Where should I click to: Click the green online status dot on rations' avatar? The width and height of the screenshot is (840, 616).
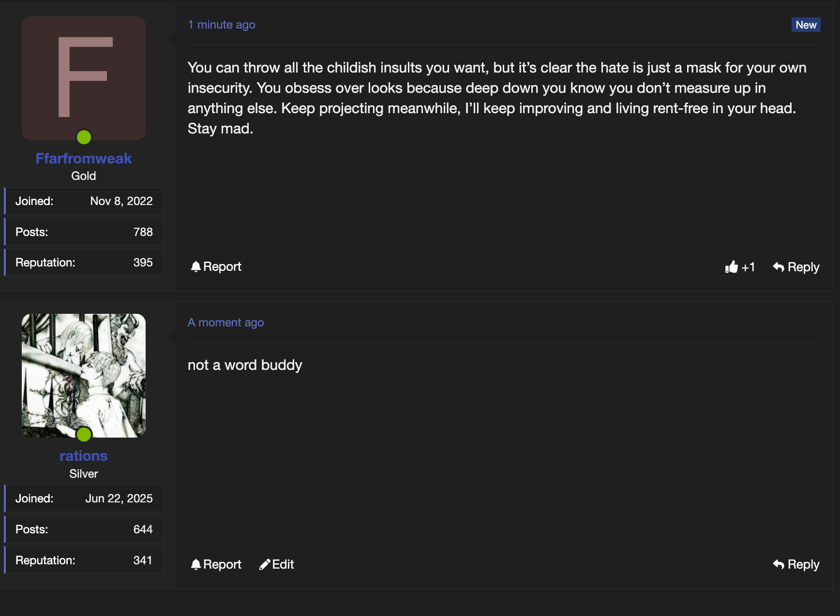(x=84, y=434)
